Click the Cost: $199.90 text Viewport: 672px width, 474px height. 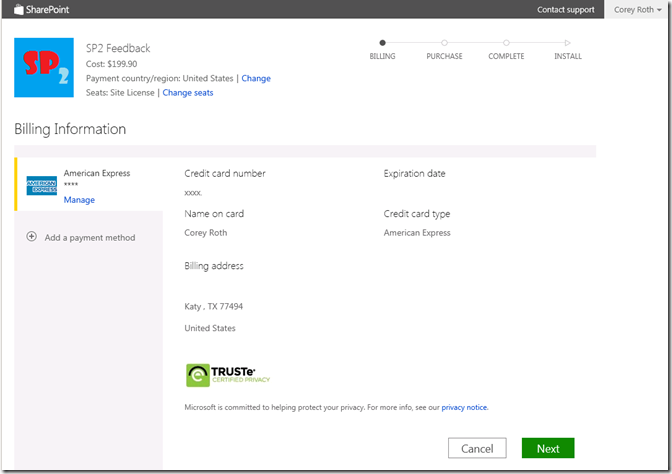coord(111,64)
